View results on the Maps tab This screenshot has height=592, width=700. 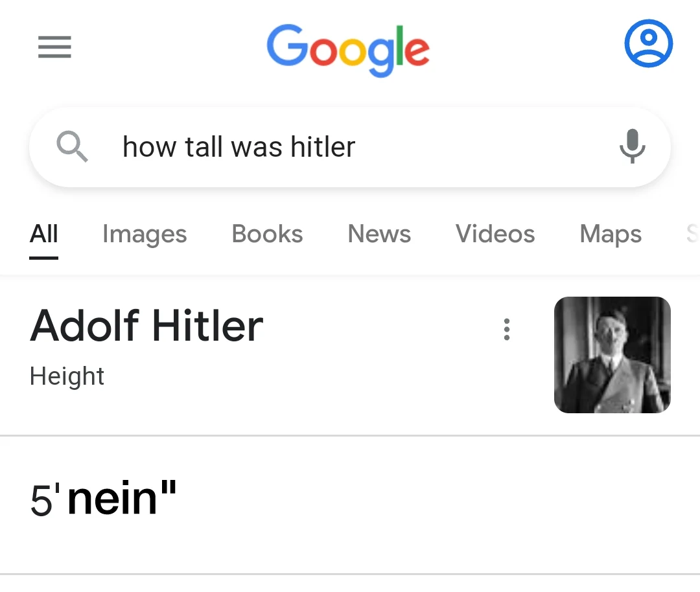coord(609,234)
